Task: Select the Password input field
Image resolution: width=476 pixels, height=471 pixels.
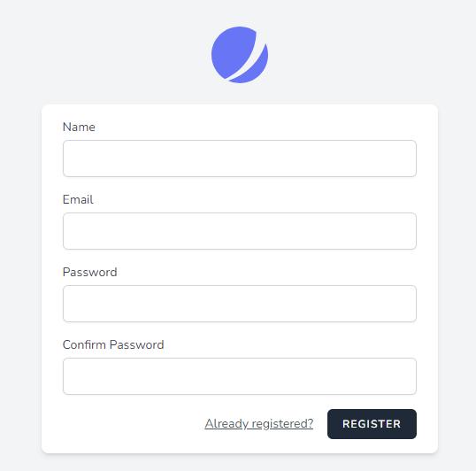Action: pyautogui.click(x=240, y=304)
